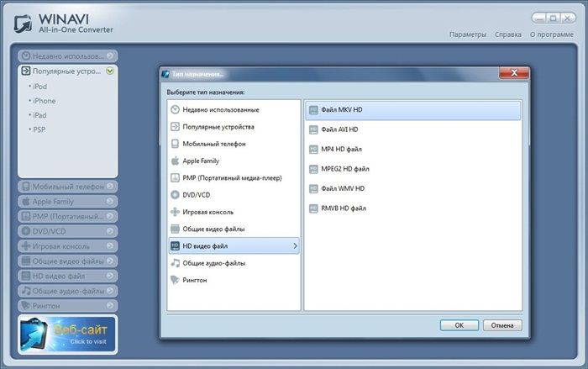This screenshot has width=588, height=369.
Task: Confirm selection with OK button
Action: (x=459, y=325)
